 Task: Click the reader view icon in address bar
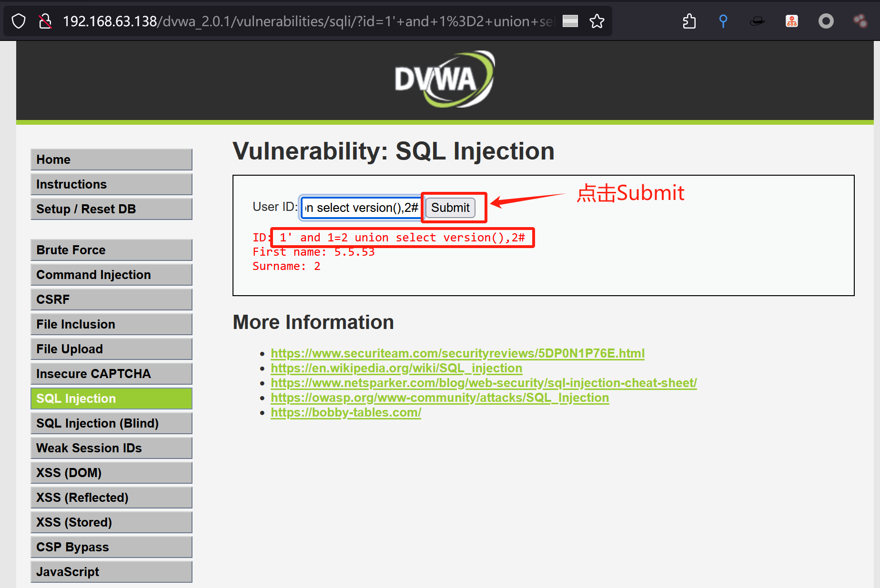570,21
